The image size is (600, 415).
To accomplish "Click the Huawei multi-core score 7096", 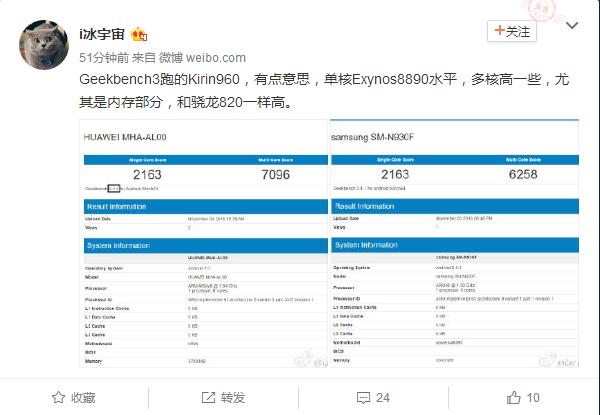I will pos(276,175).
